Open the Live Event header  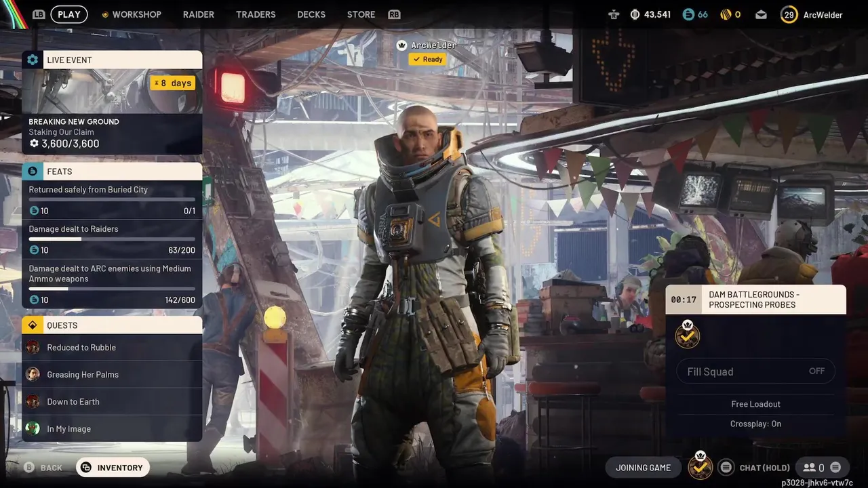[112, 60]
